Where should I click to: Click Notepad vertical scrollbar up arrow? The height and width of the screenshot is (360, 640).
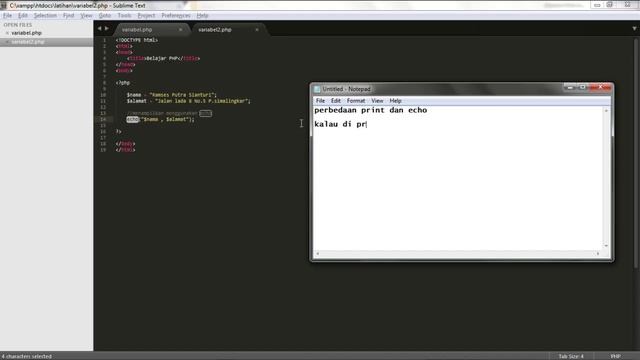[606, 111]
